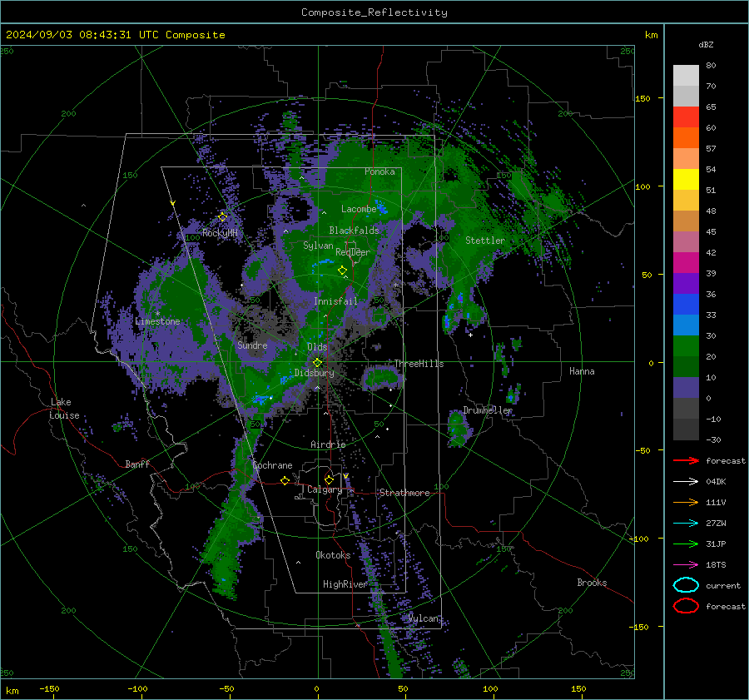Click the Sundre city label
This screenshot has height=700, width=749.
click(x=252, y=345)
